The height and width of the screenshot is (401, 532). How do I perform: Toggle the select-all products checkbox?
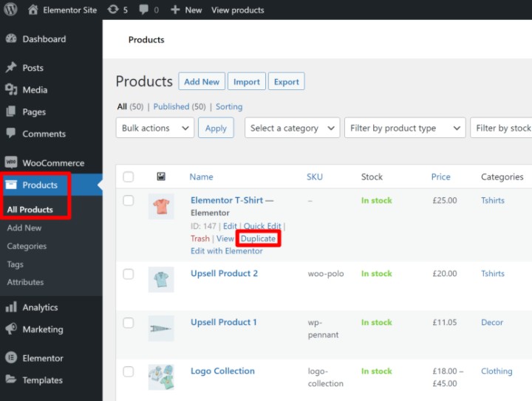(129, 177)
